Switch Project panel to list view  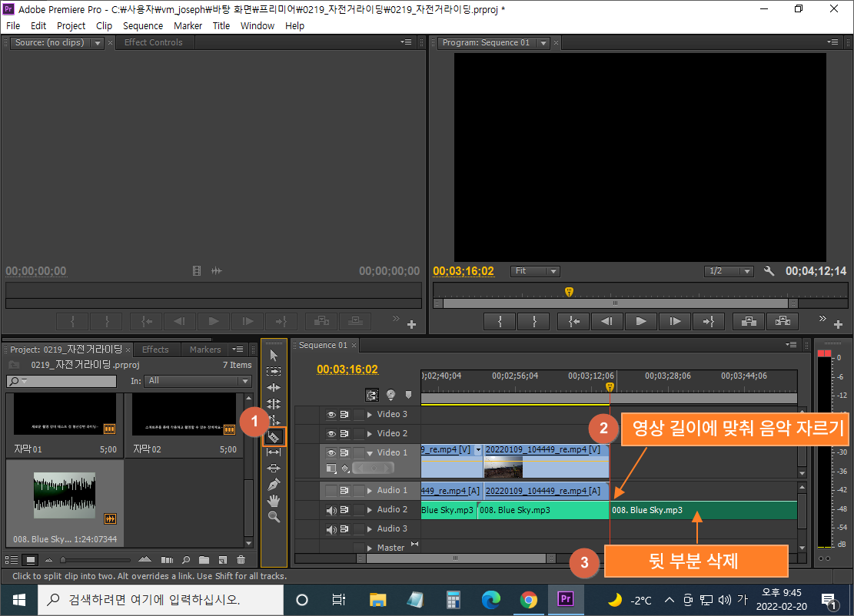click(11, 559)
